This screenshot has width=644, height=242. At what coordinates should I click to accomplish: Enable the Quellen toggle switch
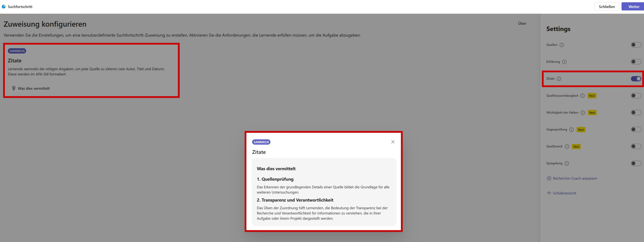click(x=636, y=45)
